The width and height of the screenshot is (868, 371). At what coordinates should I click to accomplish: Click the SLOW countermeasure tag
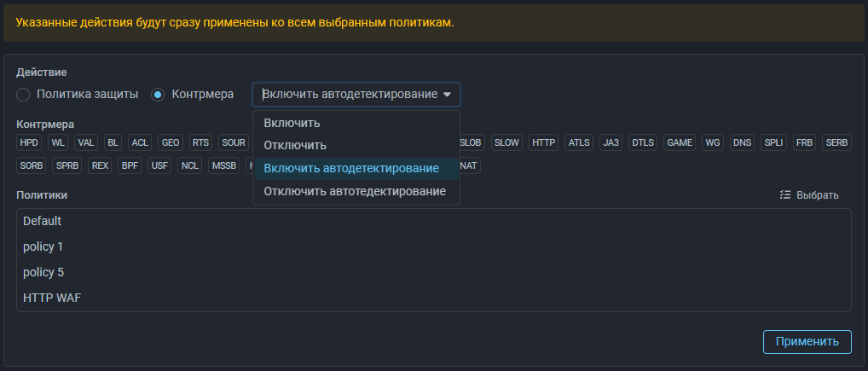point(506,142)
